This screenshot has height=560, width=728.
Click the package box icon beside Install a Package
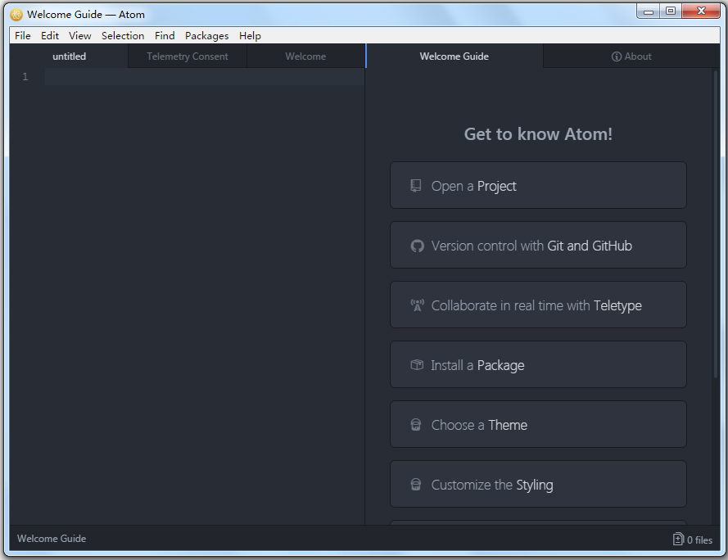[x=417, y=365]
